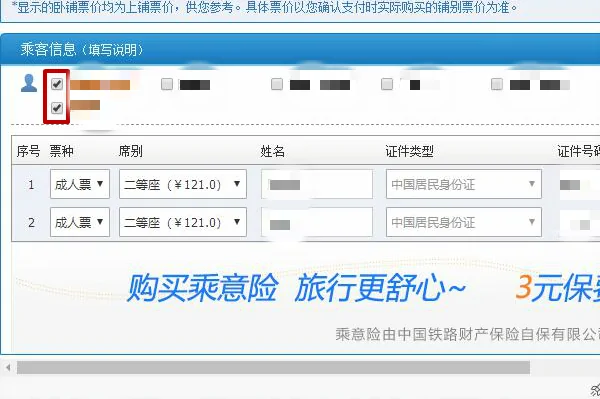This screenshot has width=600, height=399.
Task: Tick the fourth passenger checkbox in the top row
Action: tap(387, 84)
